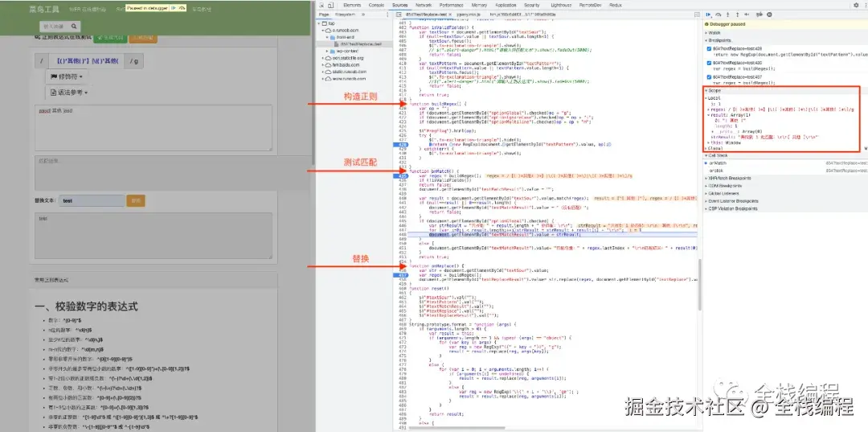Open the Security tab
This screenshot has height=432, width=868.
tap(532, 5)
